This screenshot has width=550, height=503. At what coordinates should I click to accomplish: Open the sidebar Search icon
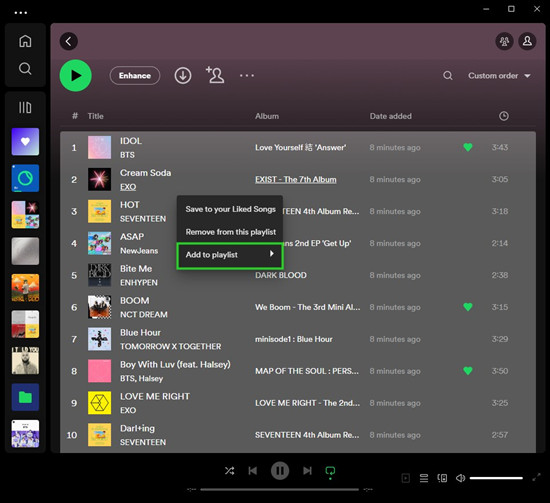tap(25, 68)
